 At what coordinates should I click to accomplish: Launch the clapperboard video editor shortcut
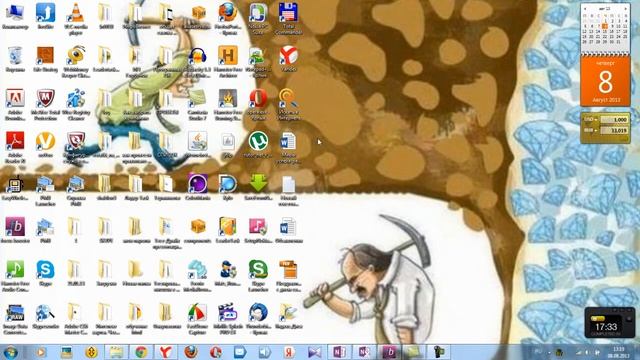coord(228,318)
